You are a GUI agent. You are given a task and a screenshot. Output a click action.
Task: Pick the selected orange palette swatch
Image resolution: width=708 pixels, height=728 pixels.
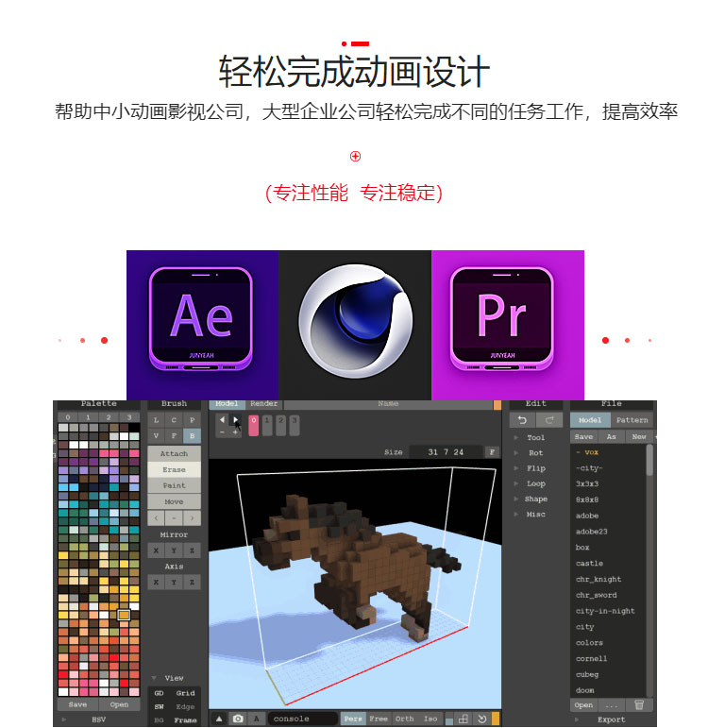124,616
